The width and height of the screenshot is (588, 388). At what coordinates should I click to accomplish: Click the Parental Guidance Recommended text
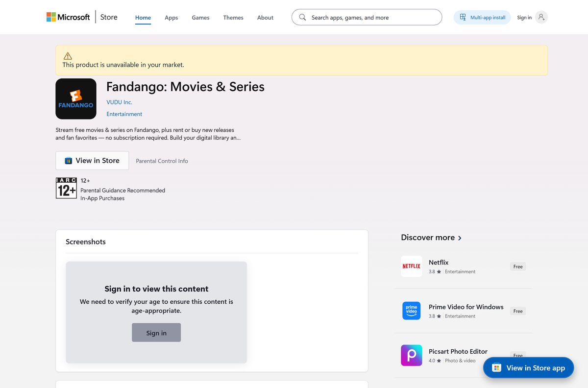point(122,191)
